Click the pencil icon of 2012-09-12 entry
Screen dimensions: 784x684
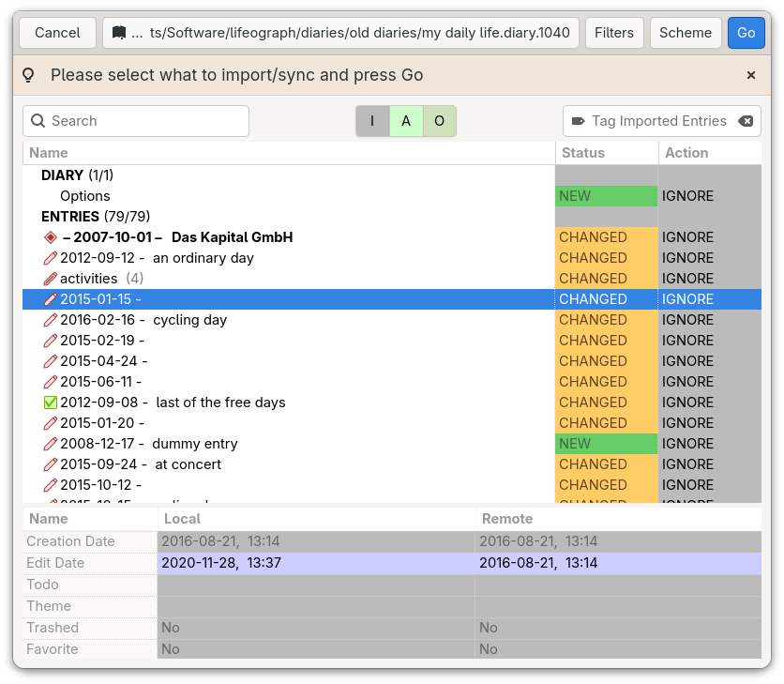click(x=50, y=258)
